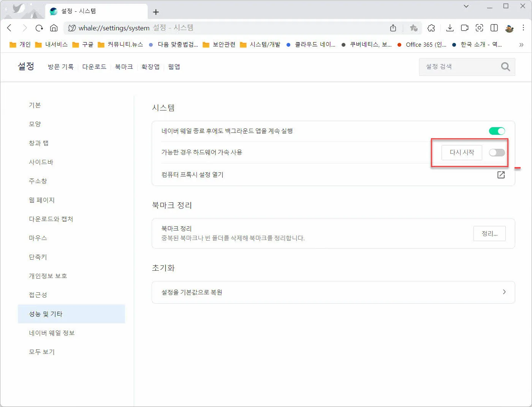
Task: Select 성능 및 기타 in settings sidebar
Action: coord(71,314)
